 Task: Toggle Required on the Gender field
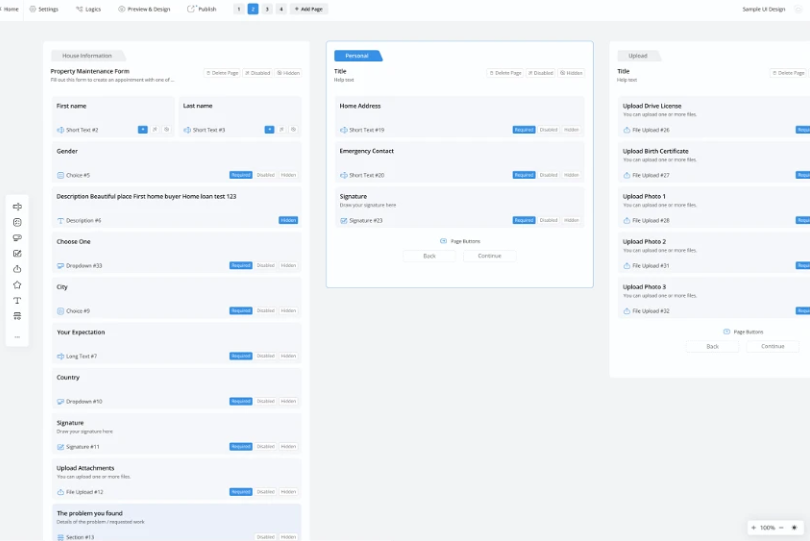pos(241,175)
